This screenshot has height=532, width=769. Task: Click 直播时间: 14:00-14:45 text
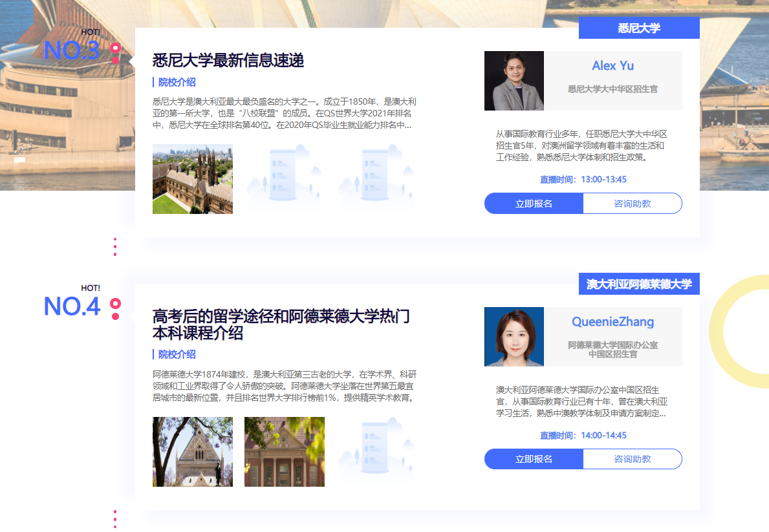(x=583, y=436)
